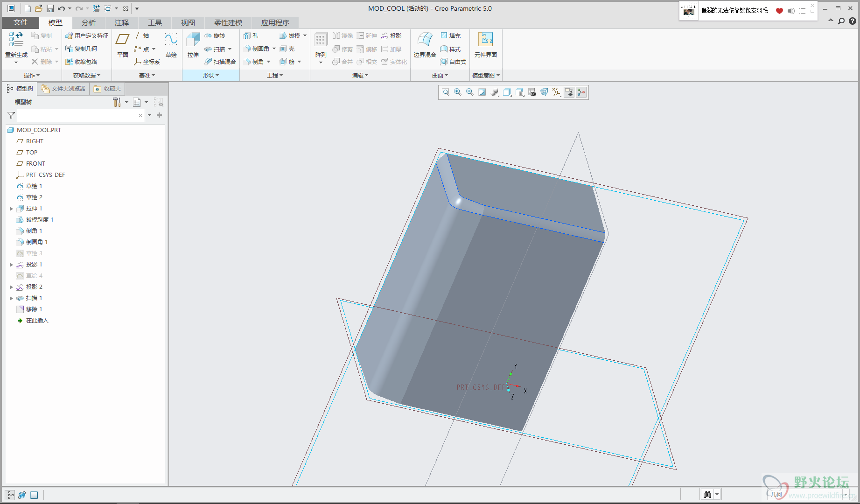The height and width of the screenshot is (504, 860).
Task: Select the 旋转 revolve tool
Action: point(215,35)
